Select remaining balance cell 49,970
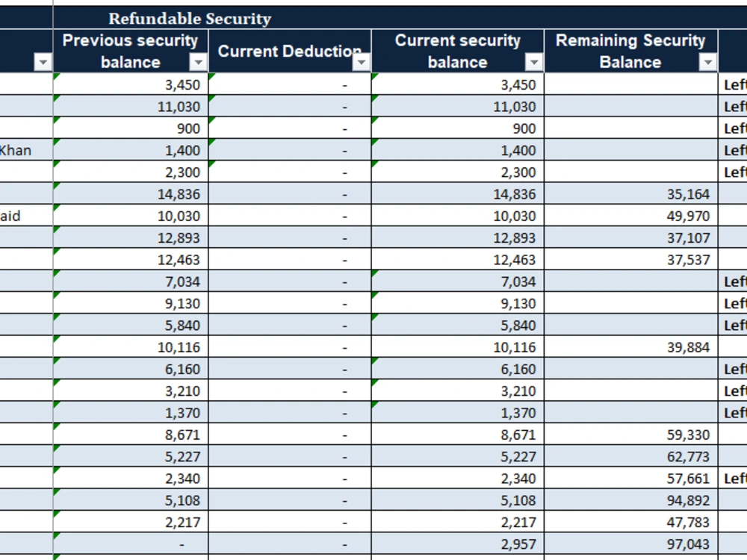Screen dimensions: 747x560 click(x=630, y=216)
